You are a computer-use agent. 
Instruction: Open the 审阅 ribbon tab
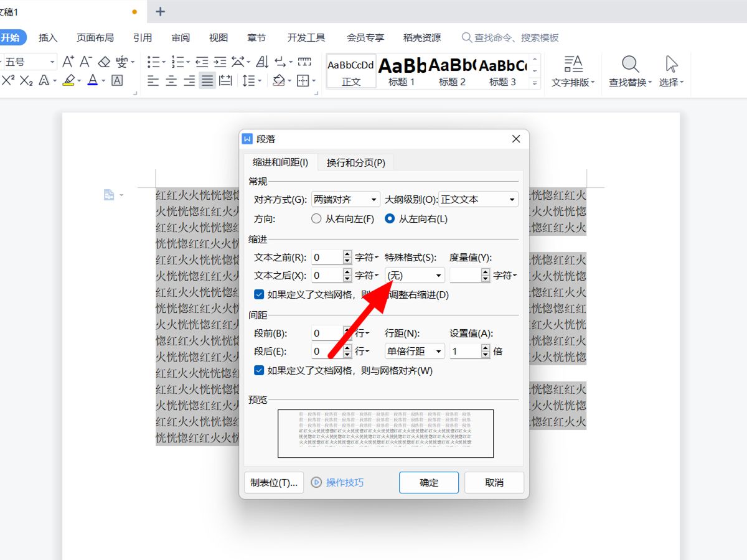[x=181, y=37]
